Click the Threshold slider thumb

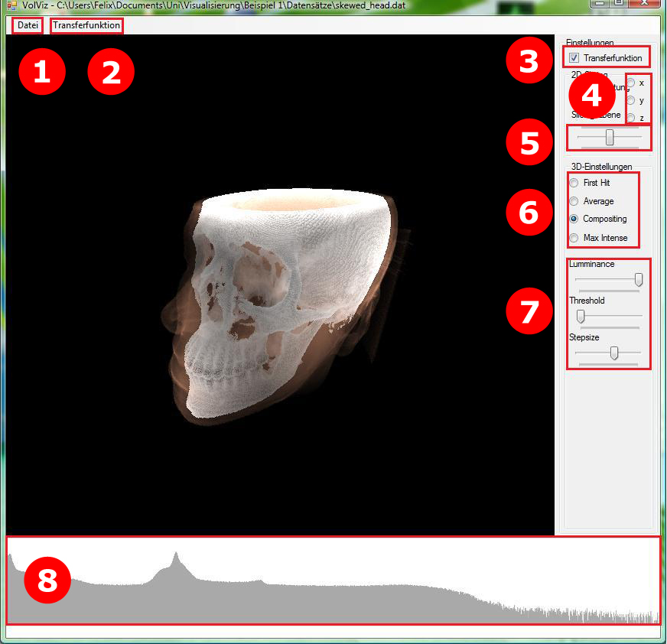pyautogui.click(x=581, y=316)
